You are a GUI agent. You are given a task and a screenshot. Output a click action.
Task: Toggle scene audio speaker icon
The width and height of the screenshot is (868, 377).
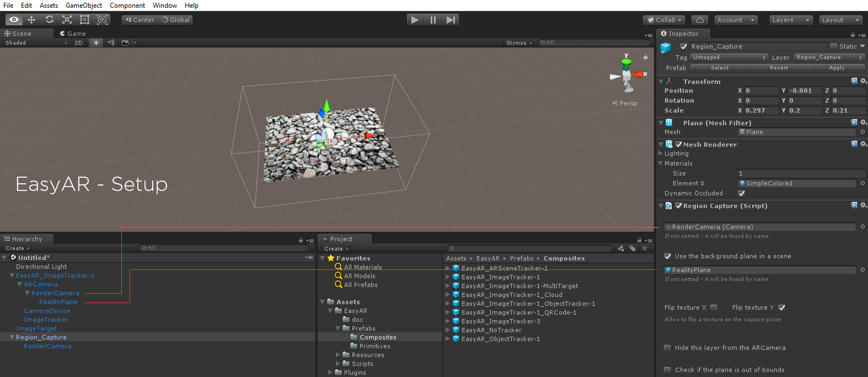[x=110, y=43]
